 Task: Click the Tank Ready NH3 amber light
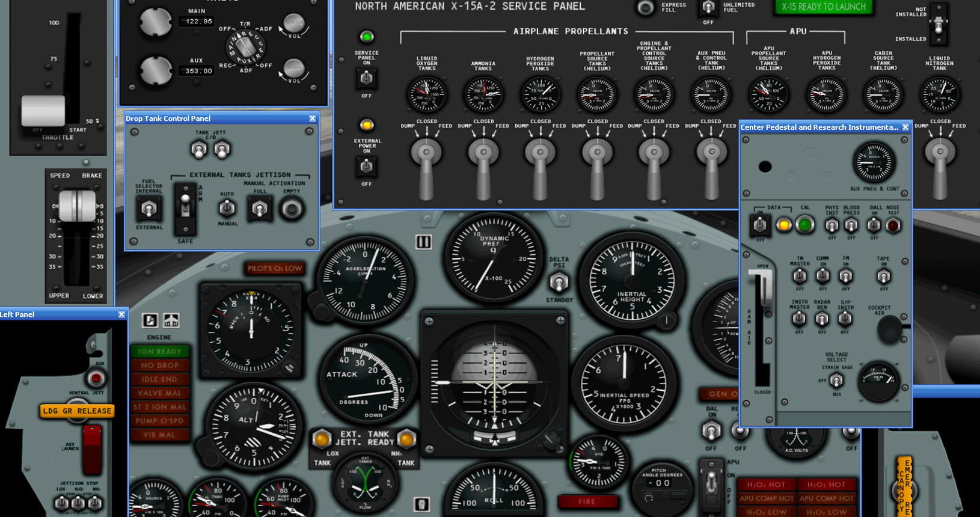coord(407,438)
